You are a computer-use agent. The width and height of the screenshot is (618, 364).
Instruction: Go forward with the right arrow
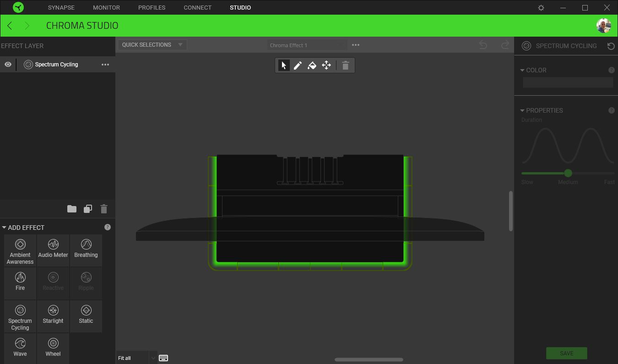pos(27,26)
